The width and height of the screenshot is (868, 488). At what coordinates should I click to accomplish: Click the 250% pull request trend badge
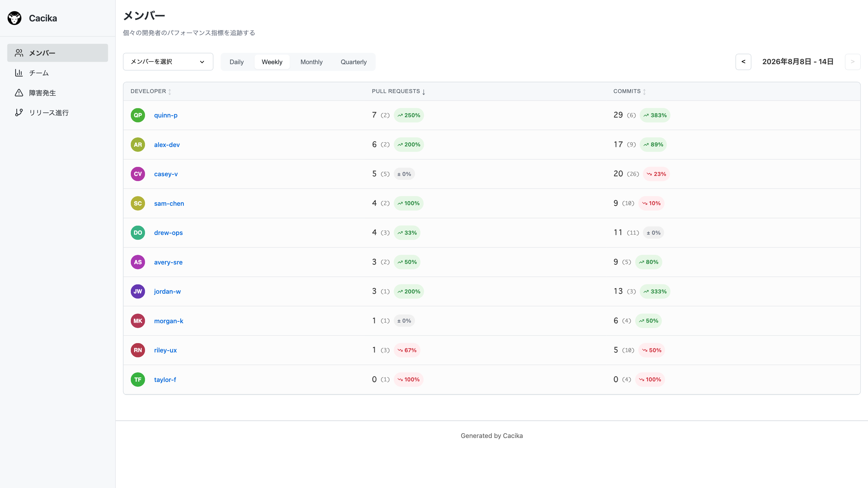click(x=409, y=115)
